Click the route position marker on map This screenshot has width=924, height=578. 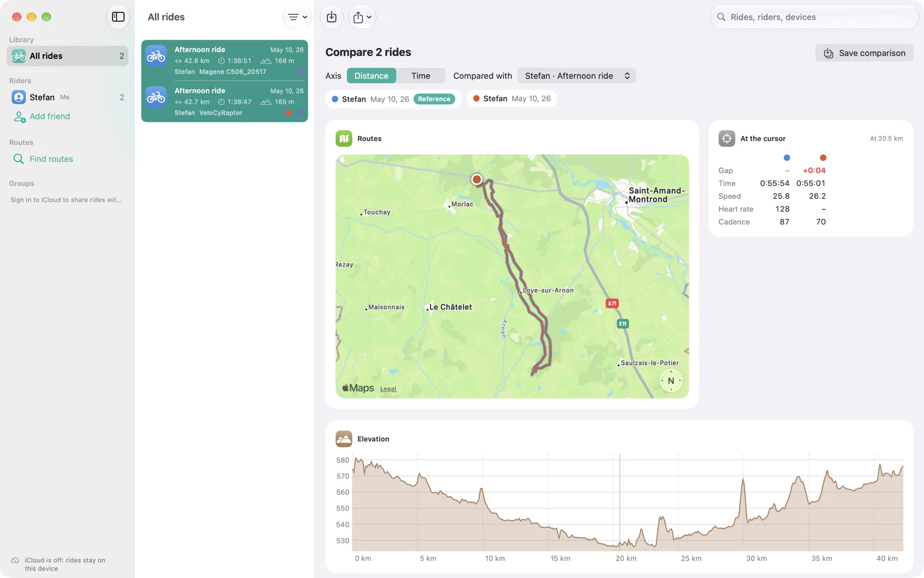[x=476, y=179]
